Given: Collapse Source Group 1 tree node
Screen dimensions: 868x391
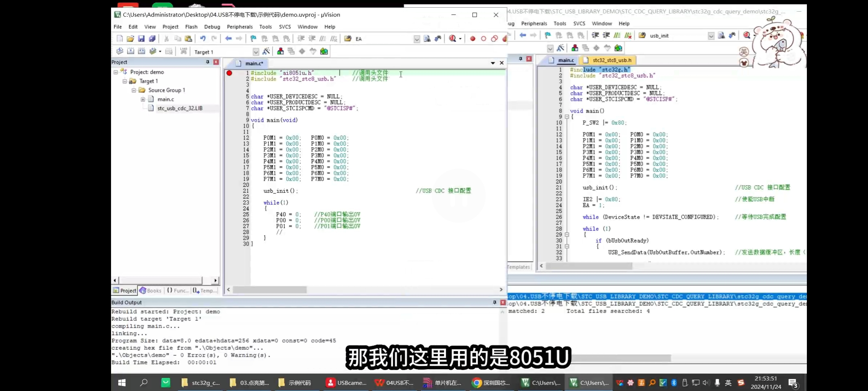Looking at the screenshot, I should point(134,90).
